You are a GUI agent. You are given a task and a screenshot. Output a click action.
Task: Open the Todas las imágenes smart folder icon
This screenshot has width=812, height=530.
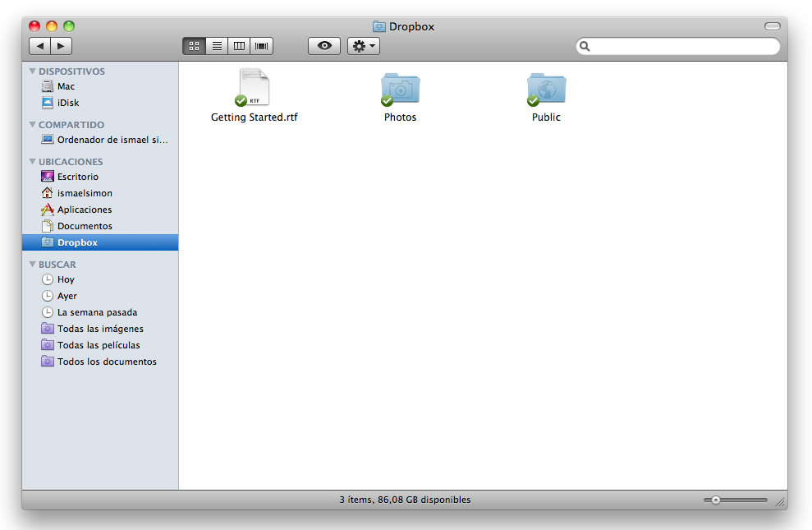[47, 329]
